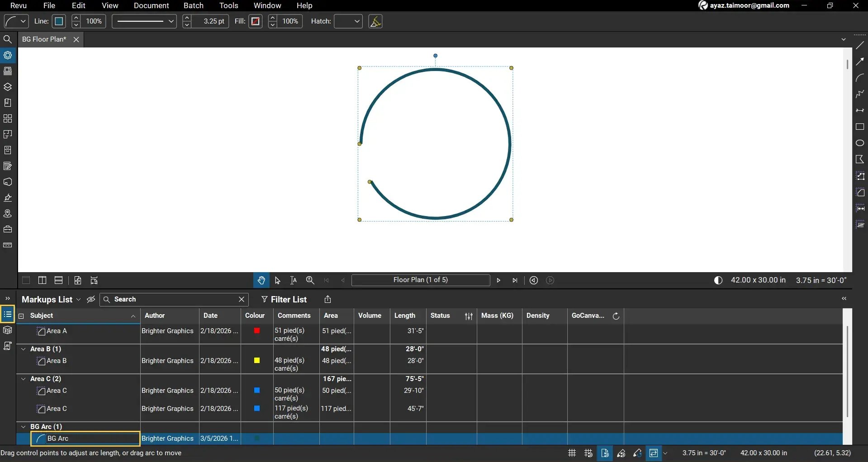
Task: Toggle markup visibility in Markups List
Action: pyautogui.click(x=90, y=299)
